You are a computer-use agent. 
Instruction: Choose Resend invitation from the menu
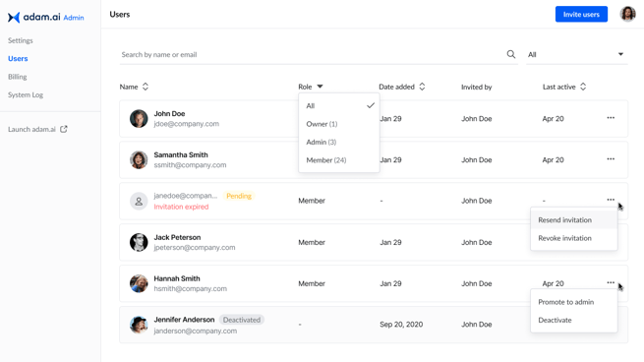pos(574,220)
